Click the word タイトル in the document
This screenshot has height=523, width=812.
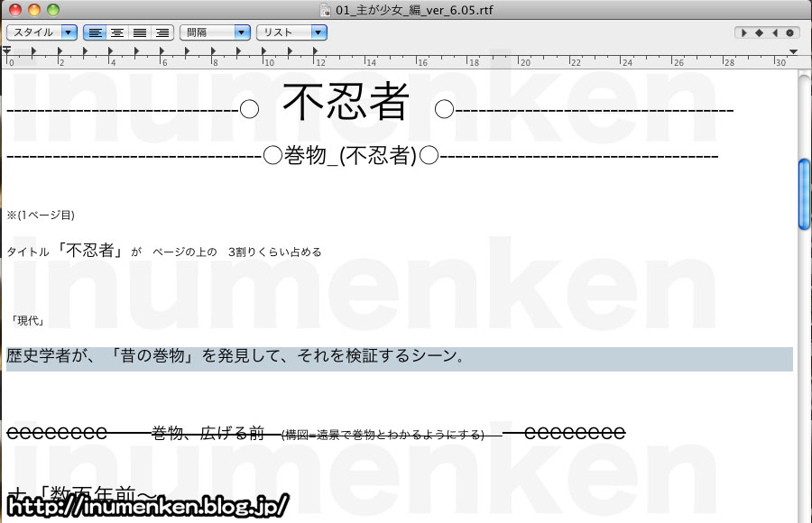[28, 252]
